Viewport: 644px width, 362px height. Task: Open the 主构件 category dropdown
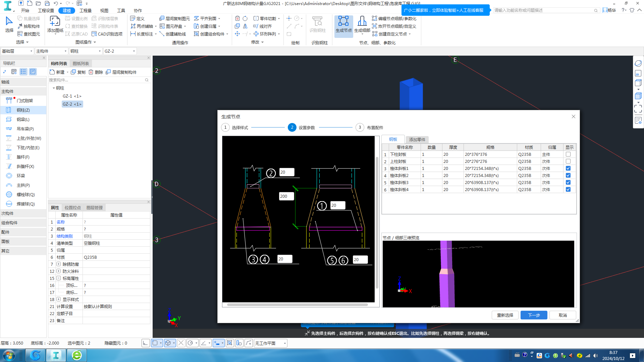point(51,51)
